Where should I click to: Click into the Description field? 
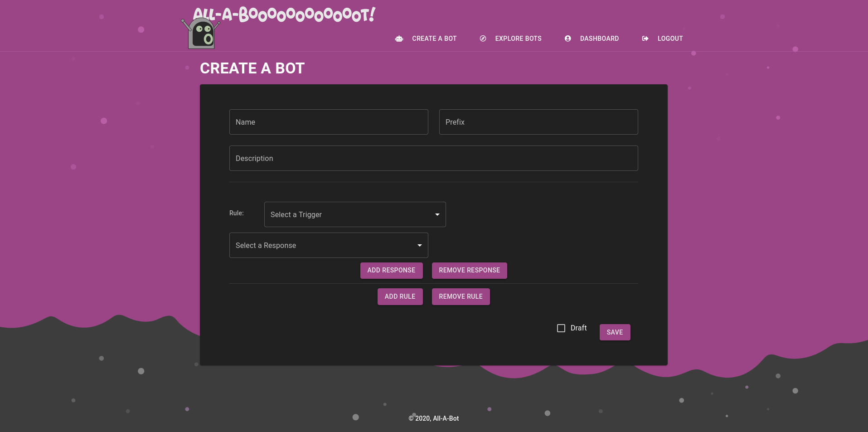[x=434, y=158]
